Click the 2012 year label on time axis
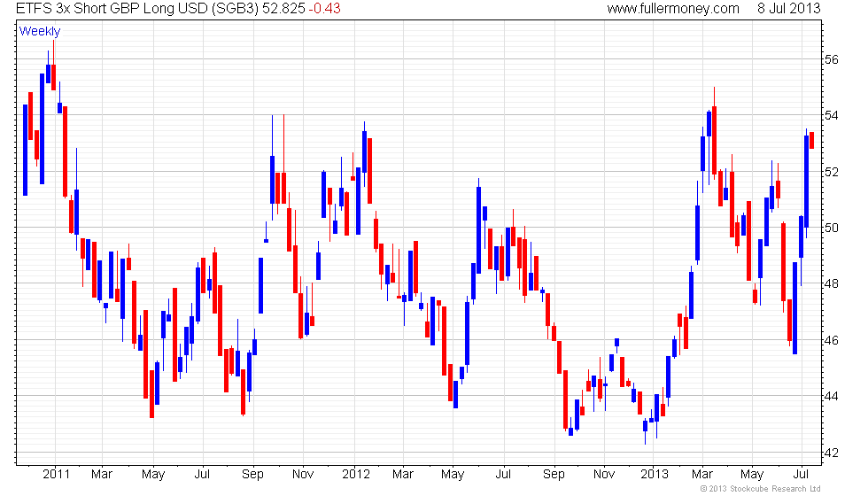The width and height of the screenshot is (868, 496). point(356,475)
